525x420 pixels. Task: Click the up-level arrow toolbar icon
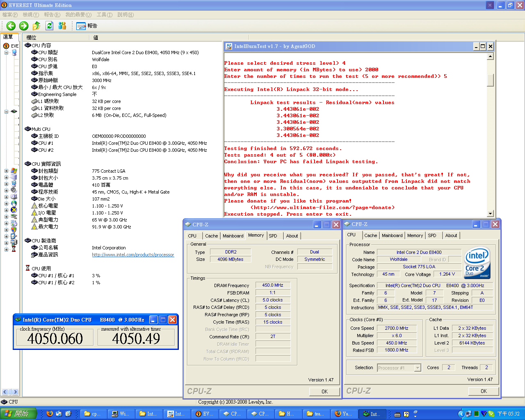[x=37, y=26]
